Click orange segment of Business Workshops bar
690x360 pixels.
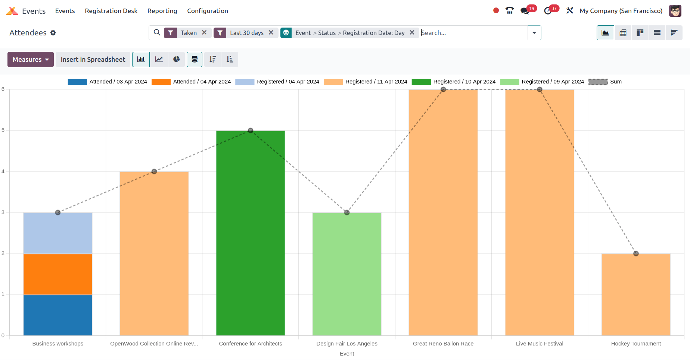pyautogui.click(x=58, y=274)
